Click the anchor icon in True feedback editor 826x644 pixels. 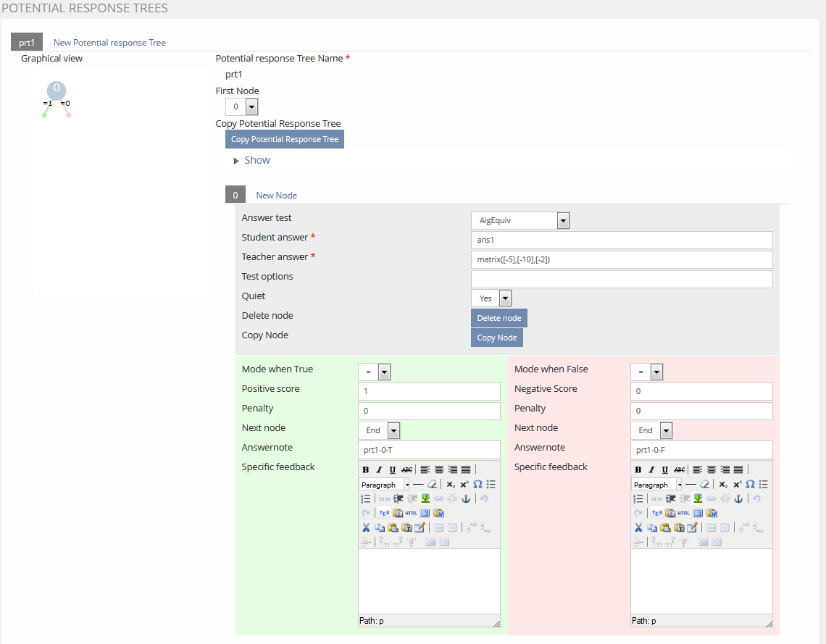coord(466,498)
